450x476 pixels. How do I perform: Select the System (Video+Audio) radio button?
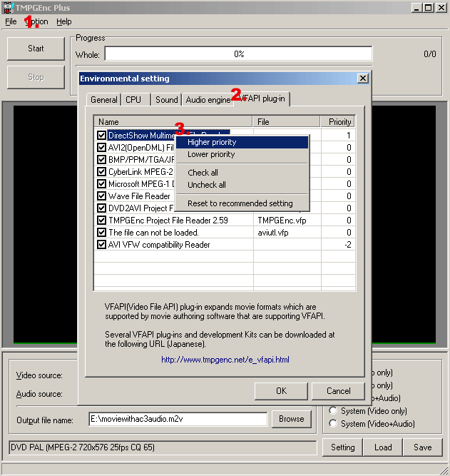point(333,424)
